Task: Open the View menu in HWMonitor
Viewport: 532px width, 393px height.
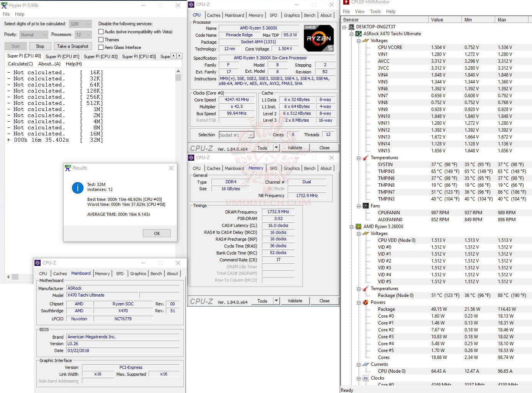Action: (360, 11)
